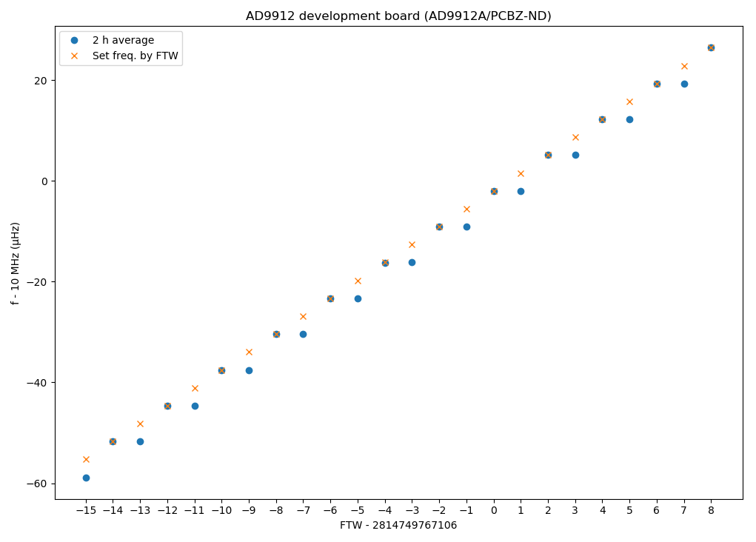Click x-axis tick label '8'
The width and height of the screenshot is (756, 542).
(711, 511)
